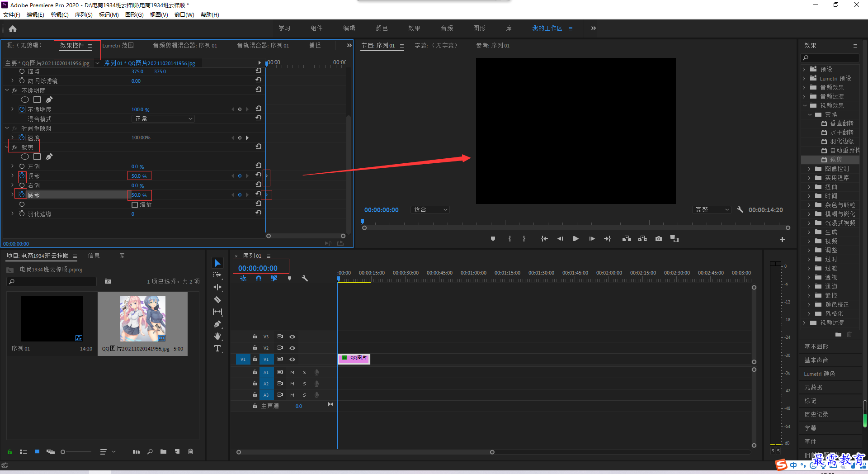
Task: Adjust the project panel thumbnail zoom slider
Action: tap(63, 451)
